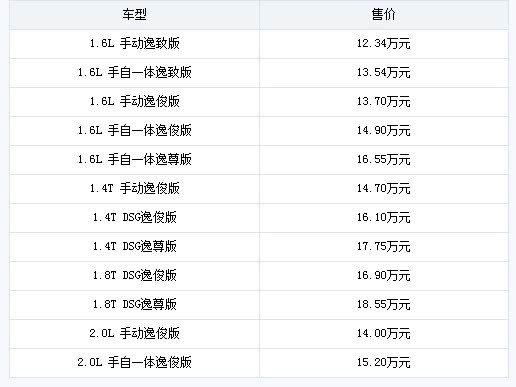Click the 17.75万元 price
Image resolution: width=516 pixels, height=387 pixels.
(384, 247)
